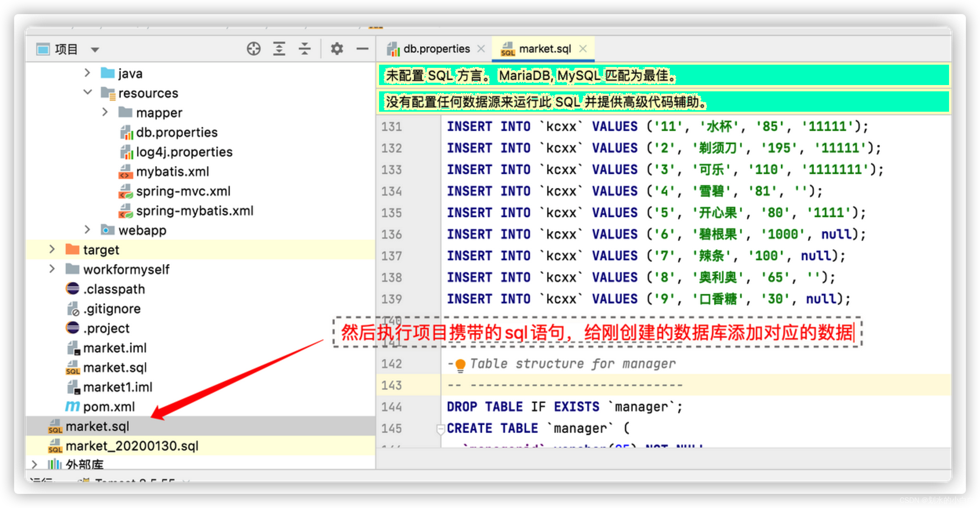
Task: Click the SQL dialect not configured banner
Action: pyautogui.click(x=663, y=75)
